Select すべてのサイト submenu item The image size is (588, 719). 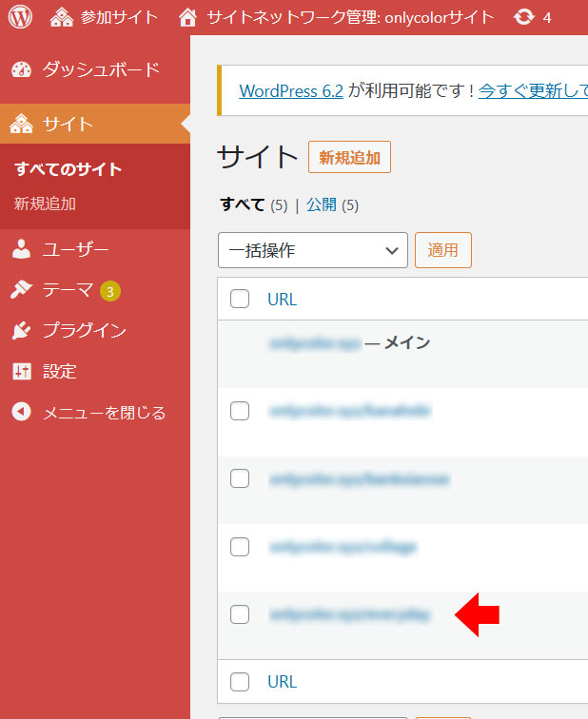pyautogui.click(x=69, y=169)
